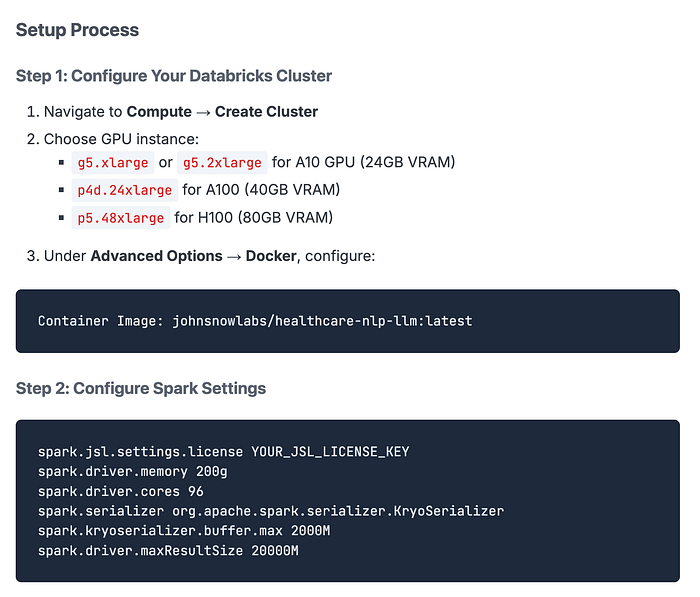This screenshot has width=700, height=597.
Task: Click the spark.driver.memory 200g line
Action: click(133, 472)
